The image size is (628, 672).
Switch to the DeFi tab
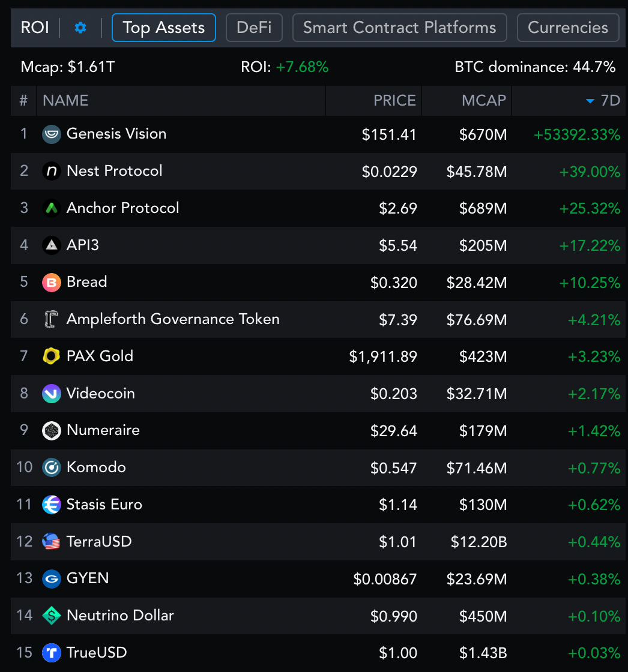point(254,28)
